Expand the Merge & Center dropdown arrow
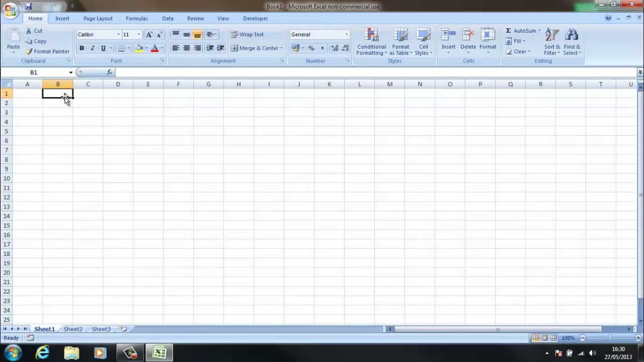The width and height of the screenshot is (644, 362). [x=281, y=48]
